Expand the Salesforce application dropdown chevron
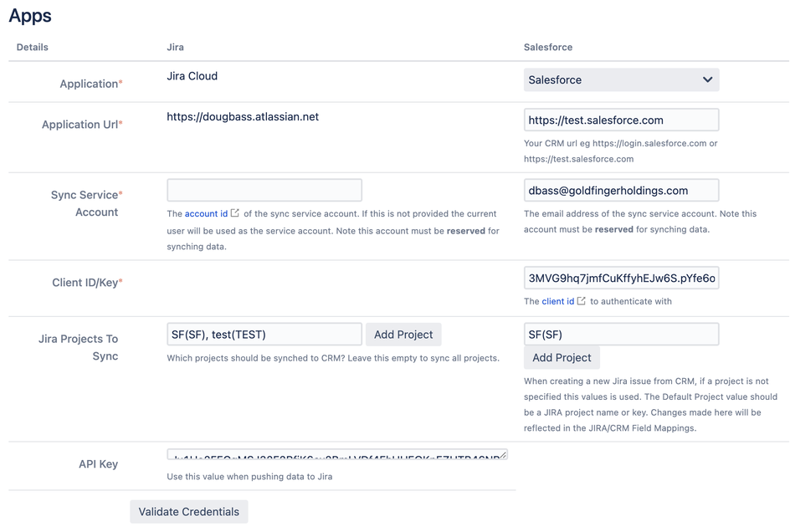This screenshot has width=790, height=532. [707, 80]
